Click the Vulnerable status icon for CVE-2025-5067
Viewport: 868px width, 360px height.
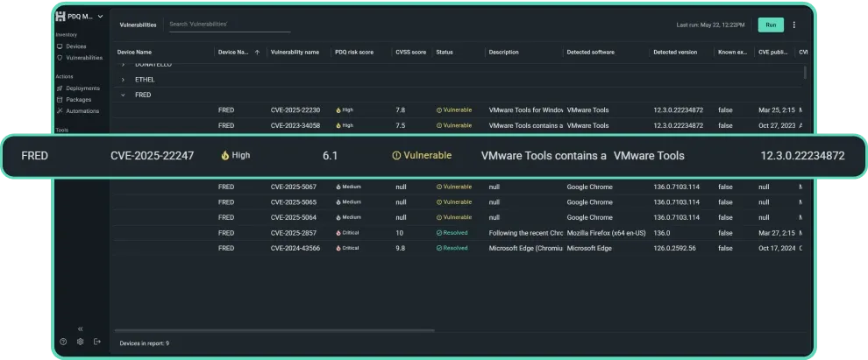(x=439, y=187)
